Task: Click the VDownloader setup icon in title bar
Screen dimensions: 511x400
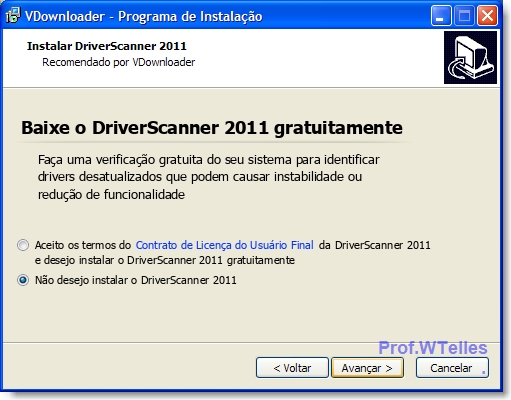Action: [13, 16]
